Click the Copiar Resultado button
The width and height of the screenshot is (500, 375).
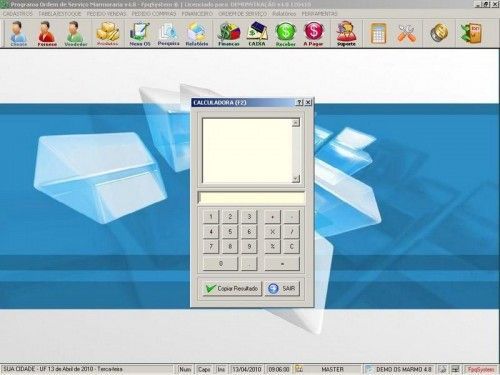232,288
